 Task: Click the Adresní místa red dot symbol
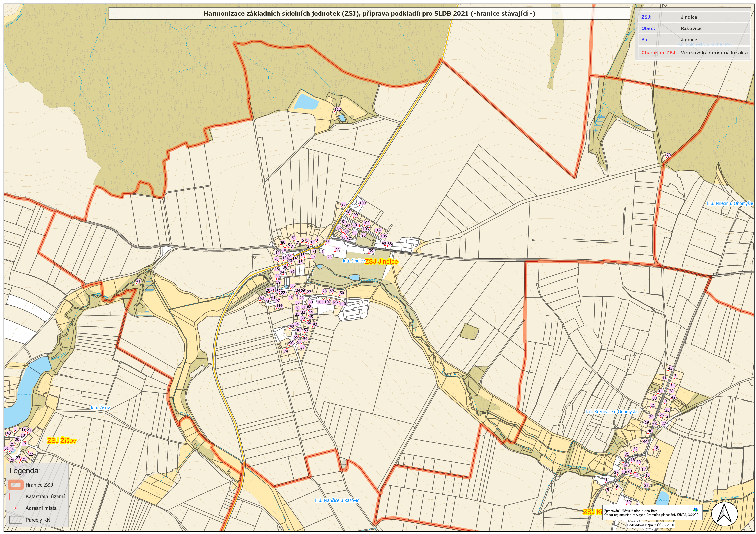(x=16, y=508)
